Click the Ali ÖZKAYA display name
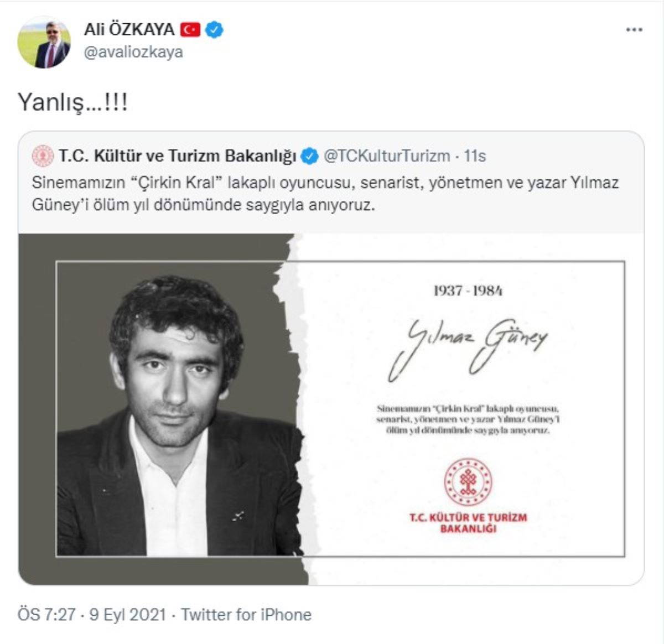The image size is (664, 644). click(x=129, y=29)
